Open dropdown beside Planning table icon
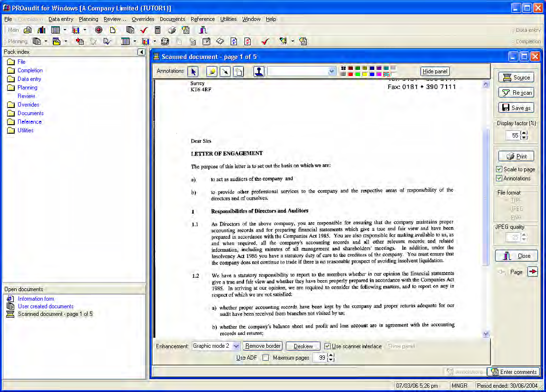This screenshot has width=546, height=392. click(x=135, y=41)
